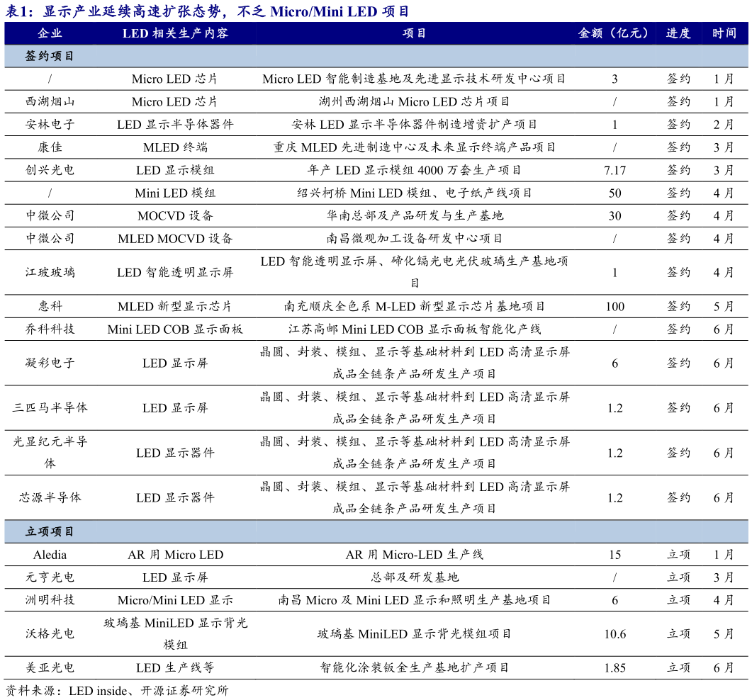Viewport: 752px width, 700px height.
Task: Click the 智能化涂装钣金生产基地扩产项目 cell
Action: pos(414,668)
